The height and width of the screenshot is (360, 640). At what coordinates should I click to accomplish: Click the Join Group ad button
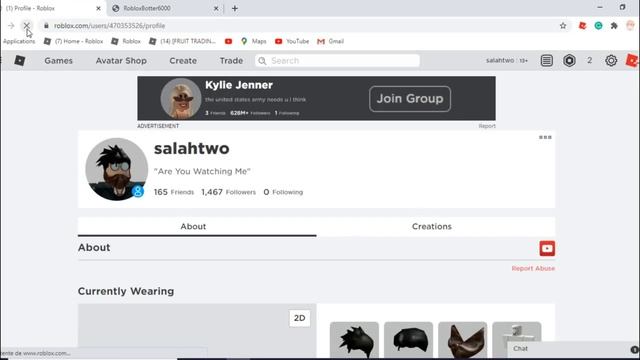410,98
